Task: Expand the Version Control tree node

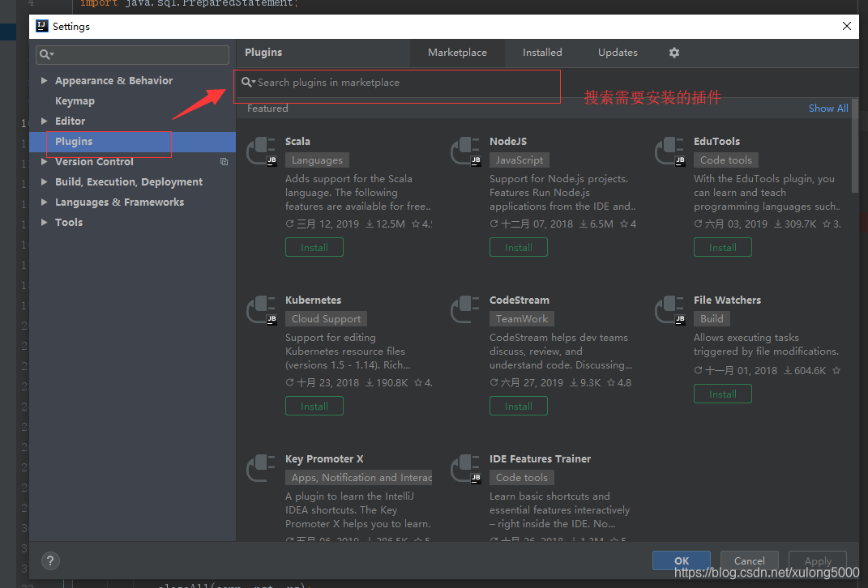Action: [x=45, y=161]
